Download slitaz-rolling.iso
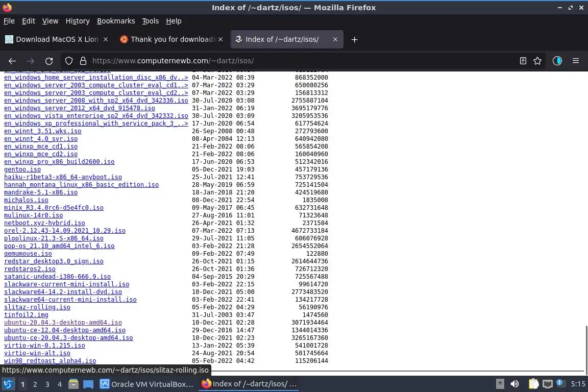Viewport: 588px width, 392px height. tap(37, 307)
